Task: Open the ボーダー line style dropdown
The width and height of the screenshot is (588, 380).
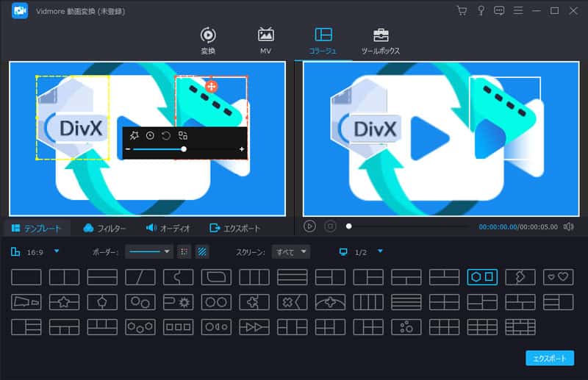Action: (149, 251)
